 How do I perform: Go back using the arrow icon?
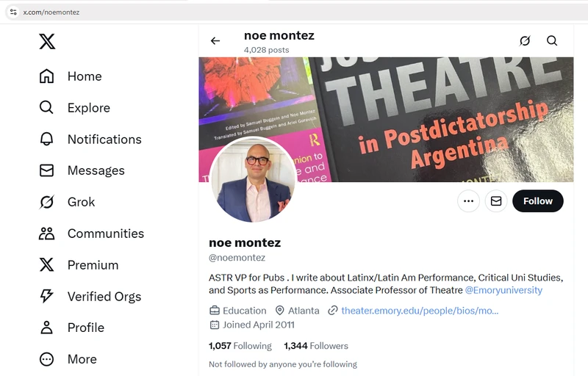pyautogui.click(x=215, y=41)
